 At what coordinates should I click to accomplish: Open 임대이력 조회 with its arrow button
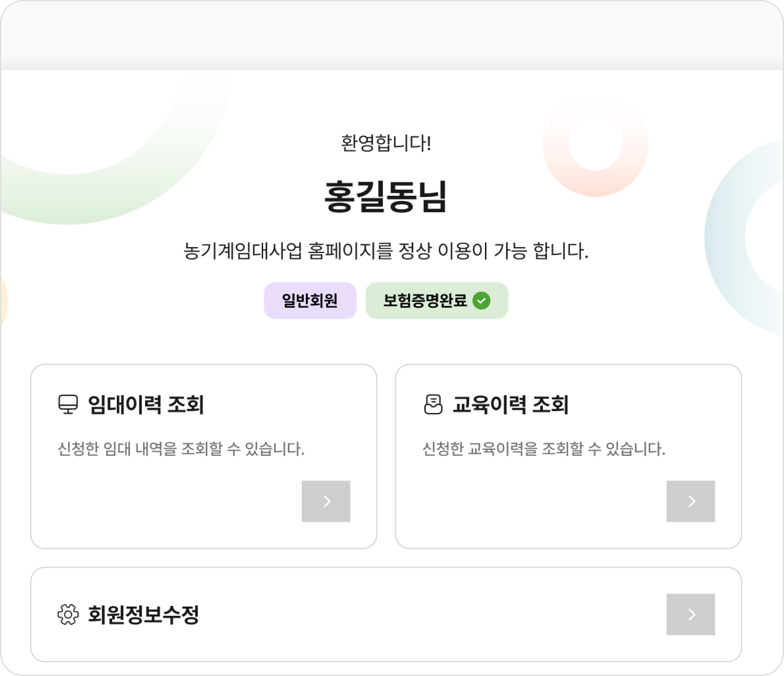pyautogui.click(x=326, y=501)
